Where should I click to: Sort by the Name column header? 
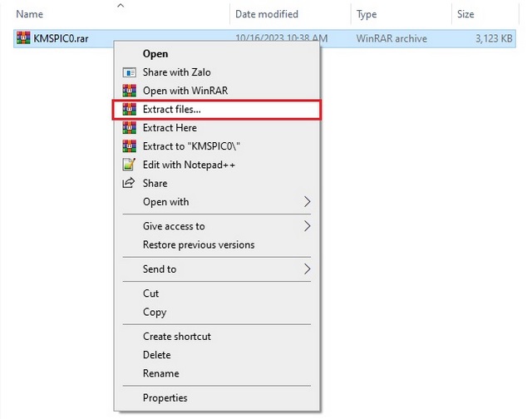[x=30, y=14]
